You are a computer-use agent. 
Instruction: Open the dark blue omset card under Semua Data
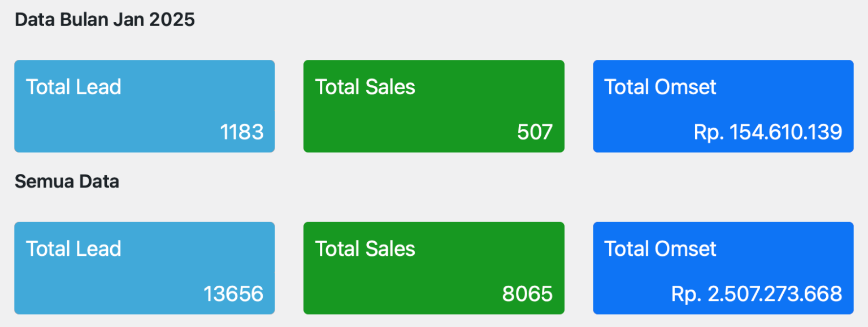click(x=723, y=268)
